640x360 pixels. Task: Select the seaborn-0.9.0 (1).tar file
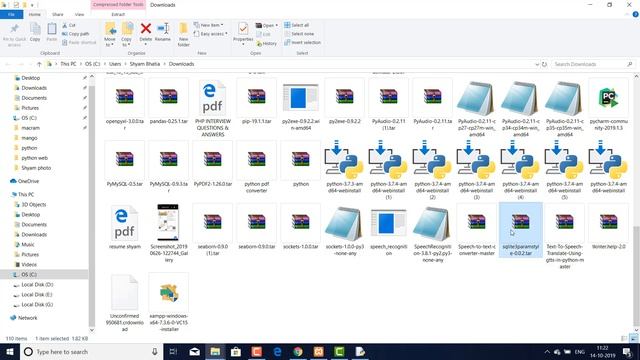213,230
